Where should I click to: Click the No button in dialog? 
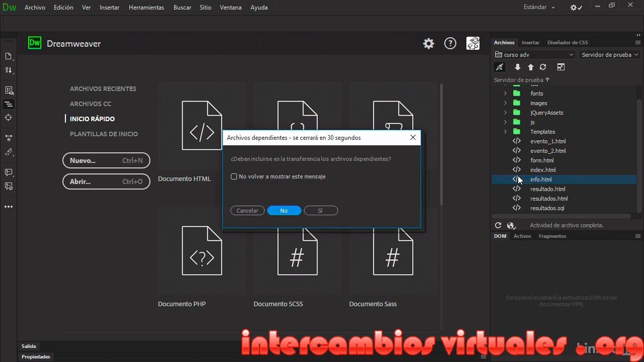[x=284, y=211]
